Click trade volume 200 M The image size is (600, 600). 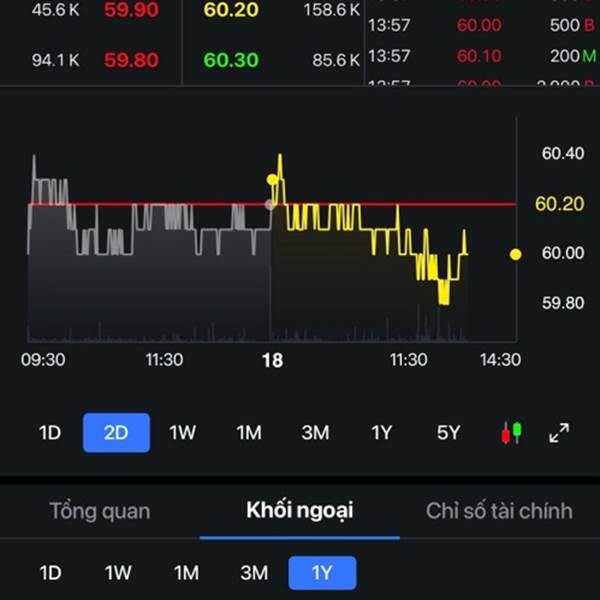(573, 56)
